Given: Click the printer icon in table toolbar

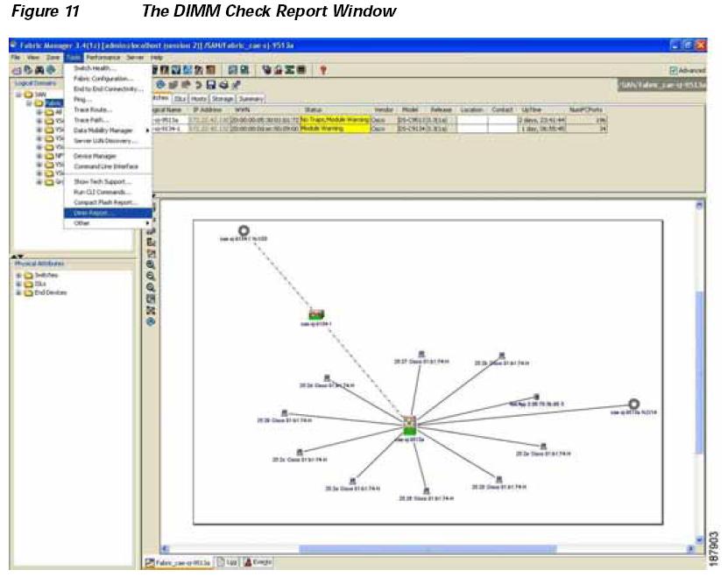Looking at the screenshot, I should point(223,85).
